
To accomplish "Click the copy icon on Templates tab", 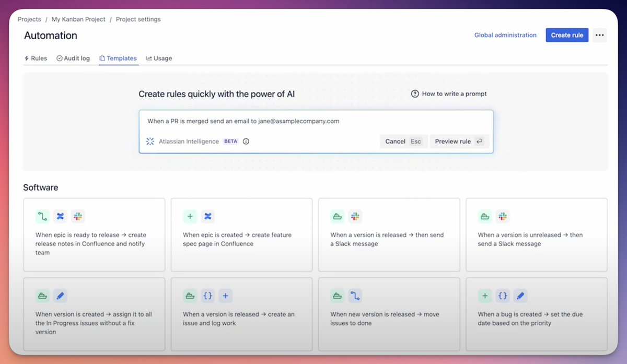I will click(x=102, y=58).
